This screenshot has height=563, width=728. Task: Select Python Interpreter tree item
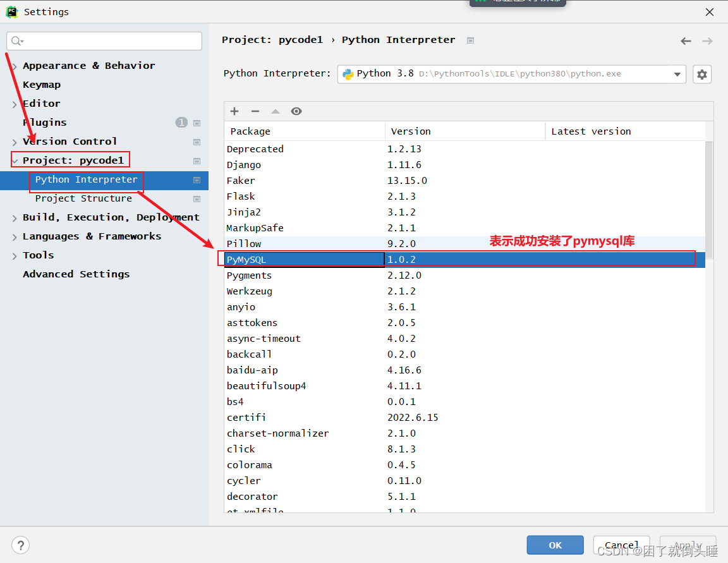pos(104,179)
